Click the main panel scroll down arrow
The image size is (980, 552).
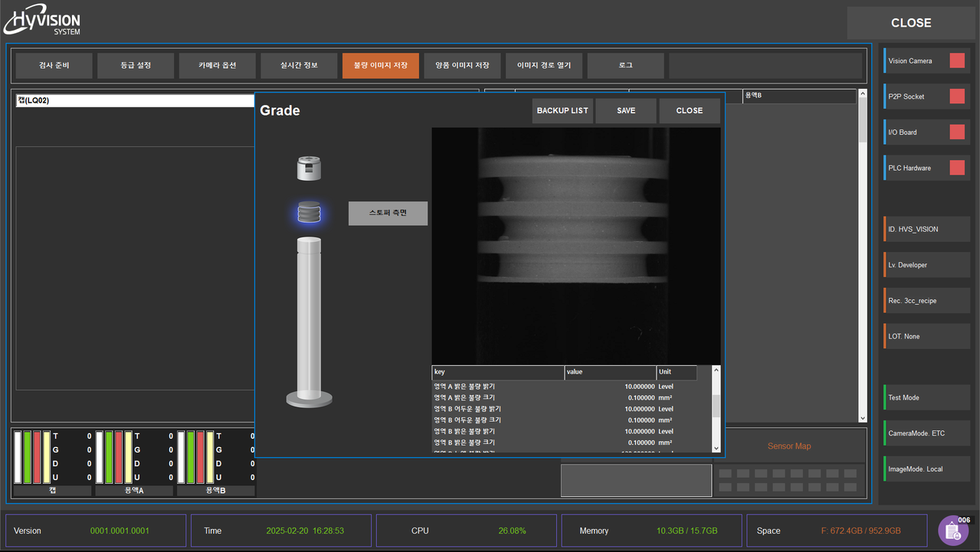863,418
